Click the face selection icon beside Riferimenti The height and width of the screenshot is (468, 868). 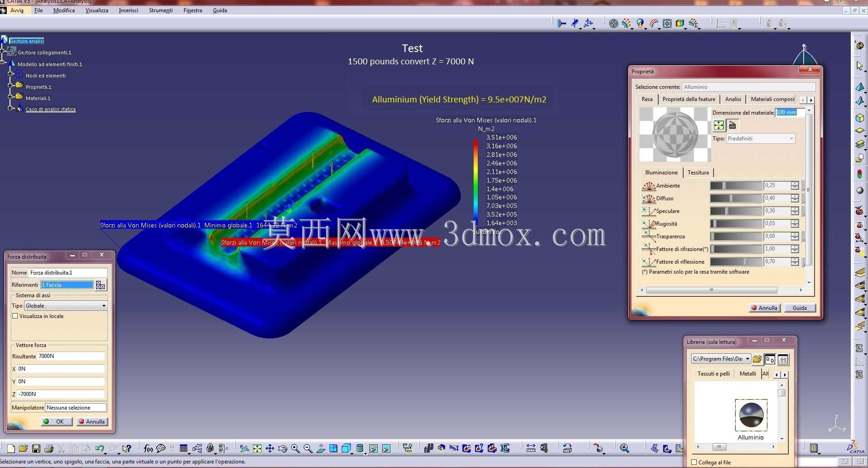(100, 285)
